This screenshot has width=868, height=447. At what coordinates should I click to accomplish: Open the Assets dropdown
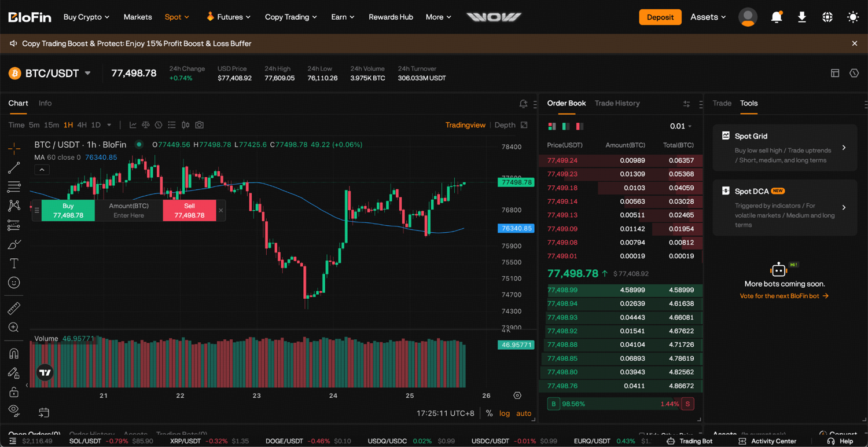coord(708,17)
